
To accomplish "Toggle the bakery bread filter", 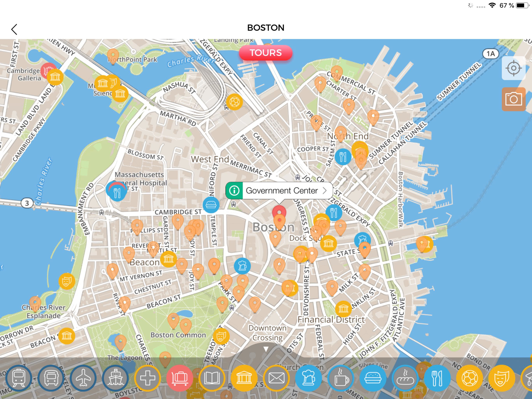I will [405, 378].
